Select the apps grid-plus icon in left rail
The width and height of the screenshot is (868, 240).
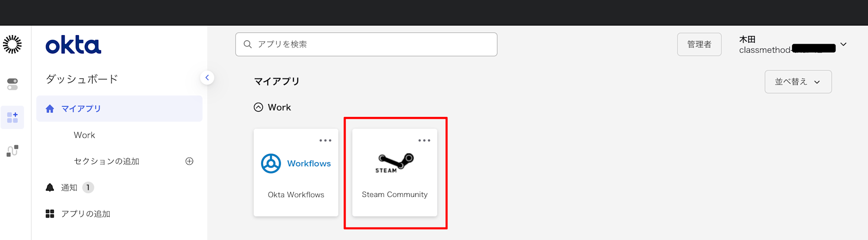(13, 117)
